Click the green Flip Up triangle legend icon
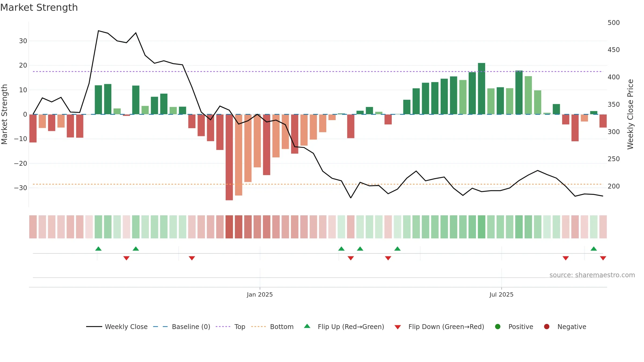644x362 pixels. click(x=307, y=326)
